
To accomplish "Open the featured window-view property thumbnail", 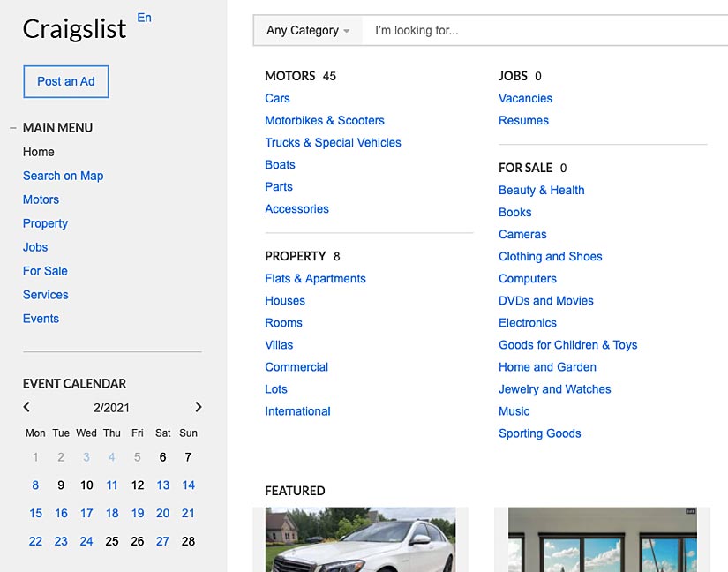I will [x=603, y=539].
